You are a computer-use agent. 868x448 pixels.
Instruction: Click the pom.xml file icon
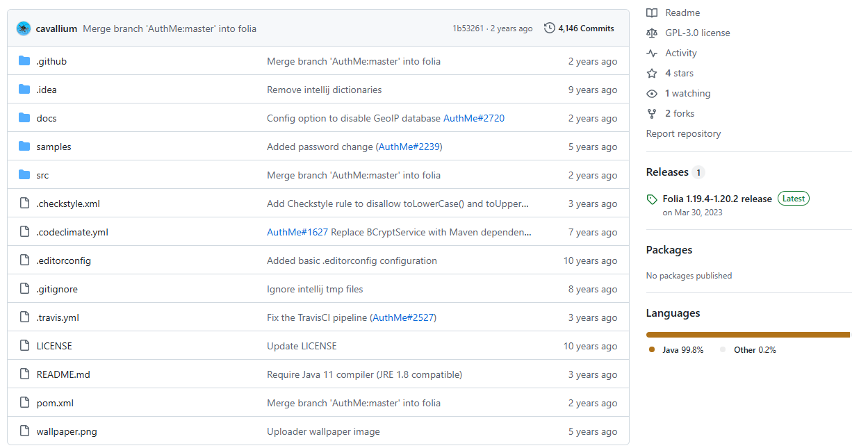tap(25, 403)
